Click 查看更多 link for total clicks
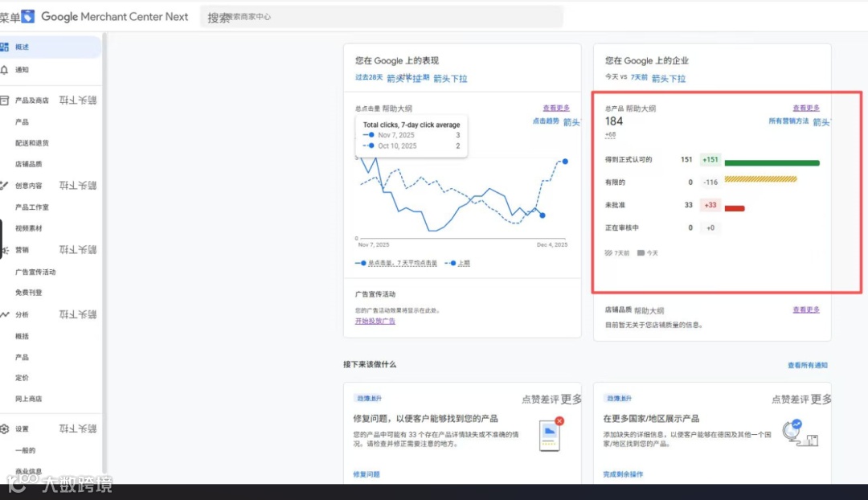This screenshot has width=868, height=500. click(556, 108)
